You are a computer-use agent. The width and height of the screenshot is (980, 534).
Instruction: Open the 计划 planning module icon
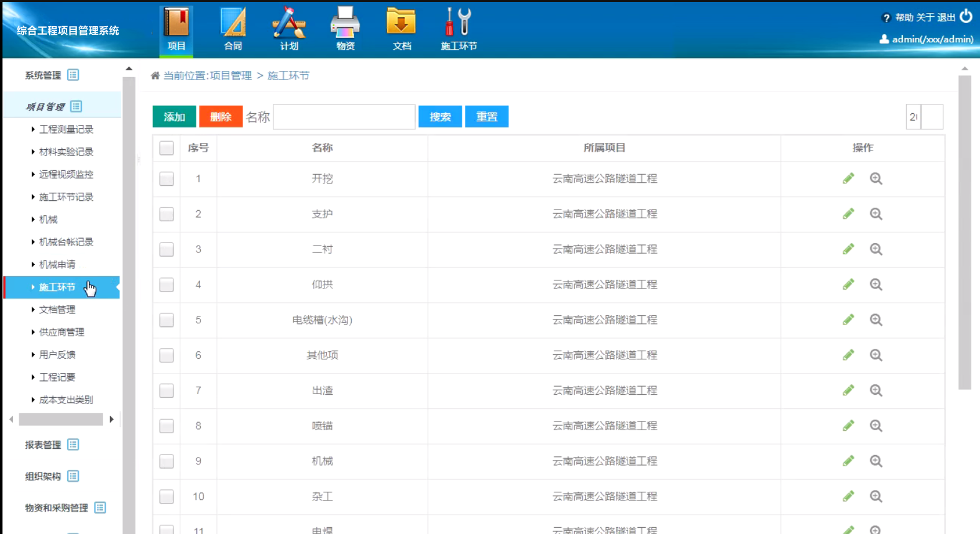click(289, 29)
